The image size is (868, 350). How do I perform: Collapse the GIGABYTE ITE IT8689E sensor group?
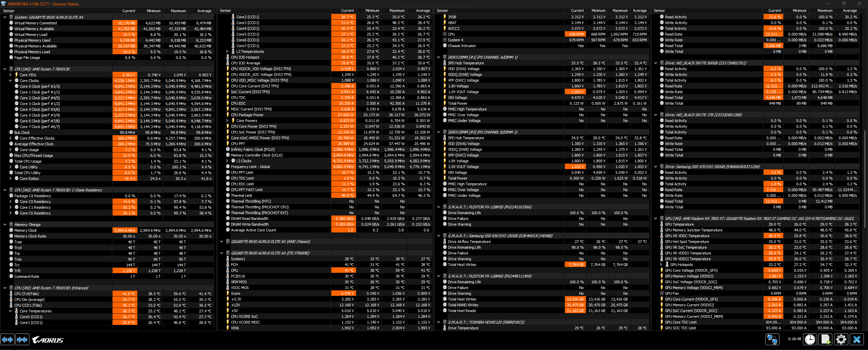coord(222,253)
